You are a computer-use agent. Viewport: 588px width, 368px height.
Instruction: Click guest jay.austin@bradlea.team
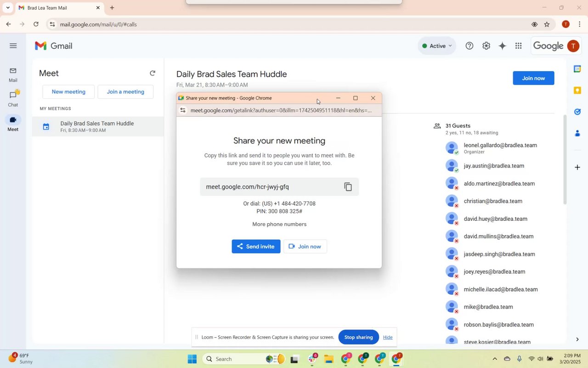494,166
